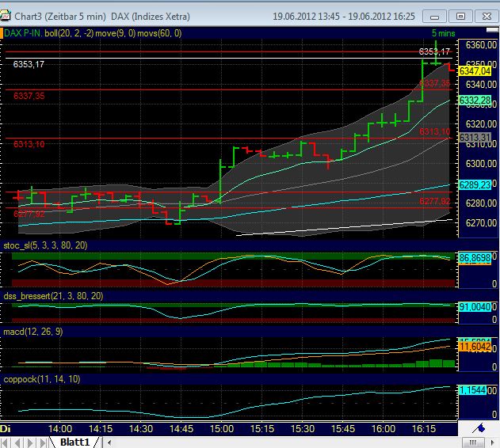Viewport: 500px width, 448px height.
Task: Select the DAX P-IN. series label
Action: pos(23,33)
